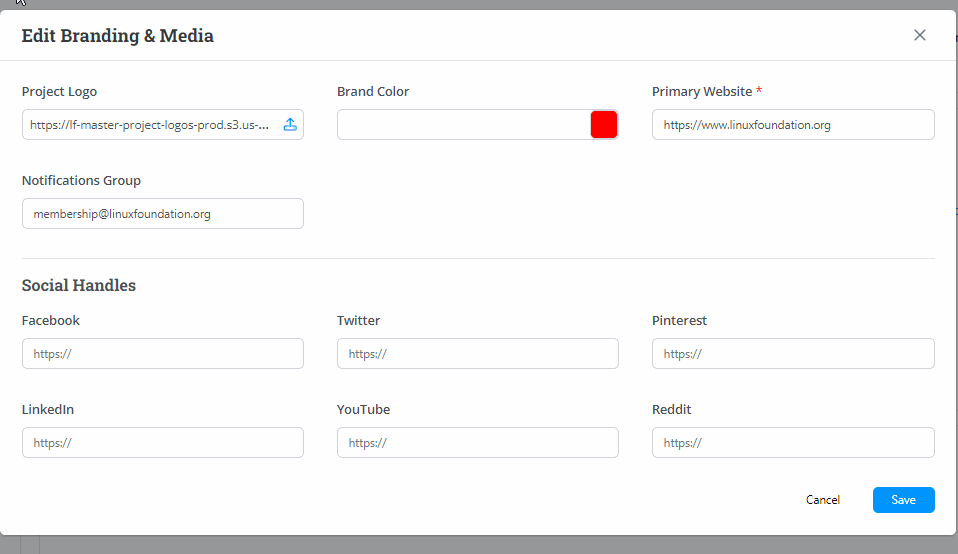Click the Social Handles heading
This screenshot has width=958, height=554.
pos(79,286)
